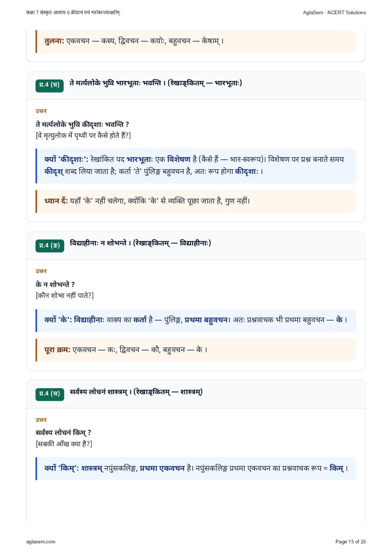
Task: Select the chapter title in the header
Action: 73,12
